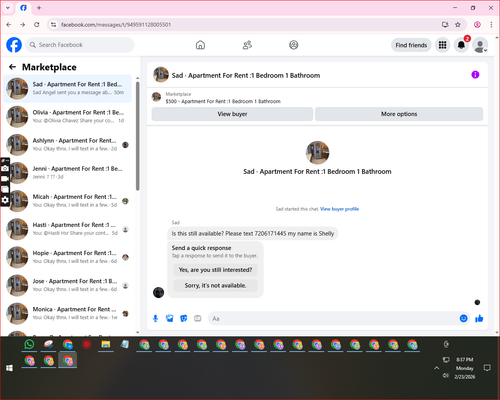Focus the Search Facebook field

(80, 45)
